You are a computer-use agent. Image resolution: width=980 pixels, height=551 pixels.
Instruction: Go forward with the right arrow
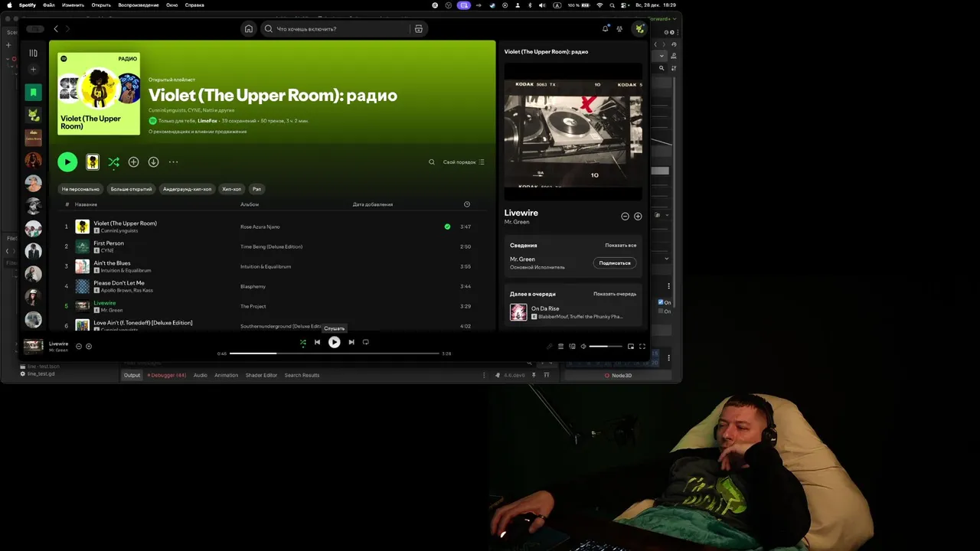point(67,29)
